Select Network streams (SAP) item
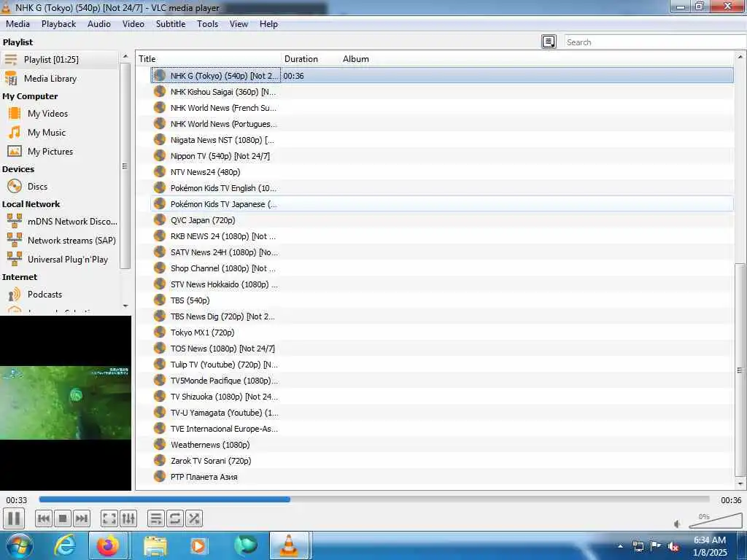 click(60, 241)
